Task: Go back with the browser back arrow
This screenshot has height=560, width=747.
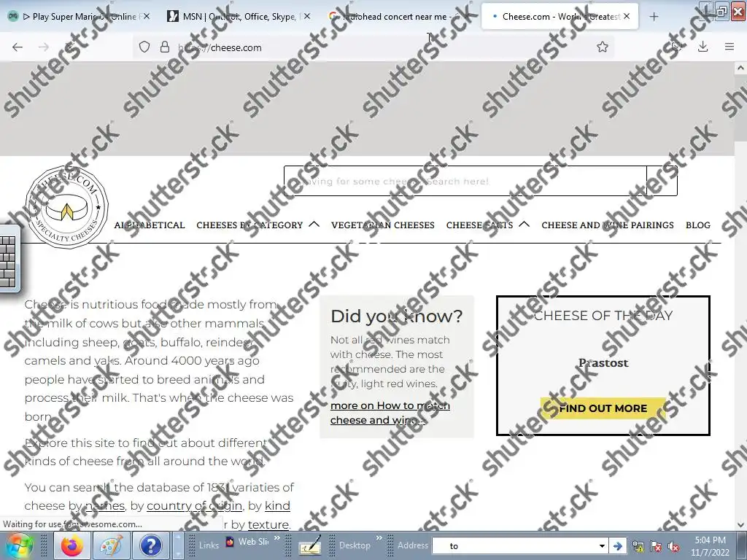Action: [x=18, y=47]
